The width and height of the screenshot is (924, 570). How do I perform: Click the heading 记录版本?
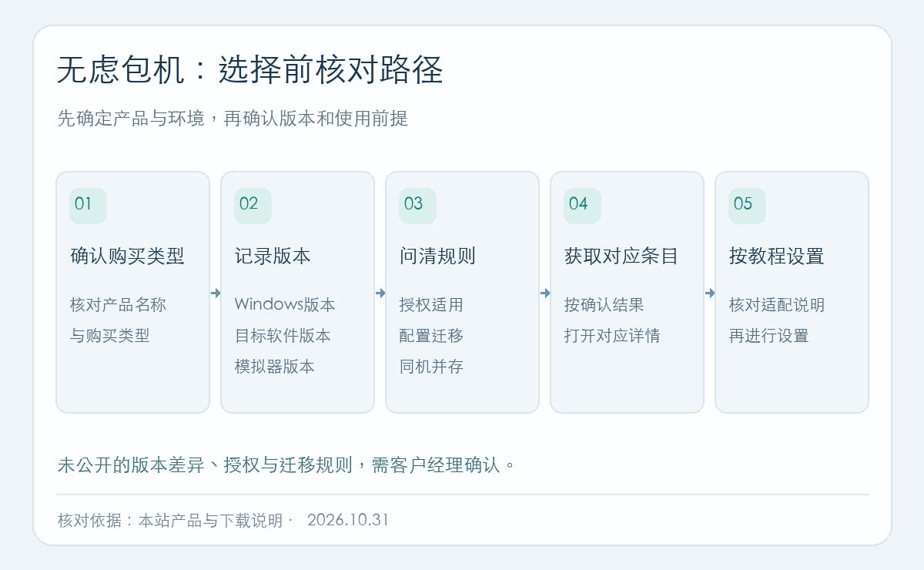tap(273, 256)
